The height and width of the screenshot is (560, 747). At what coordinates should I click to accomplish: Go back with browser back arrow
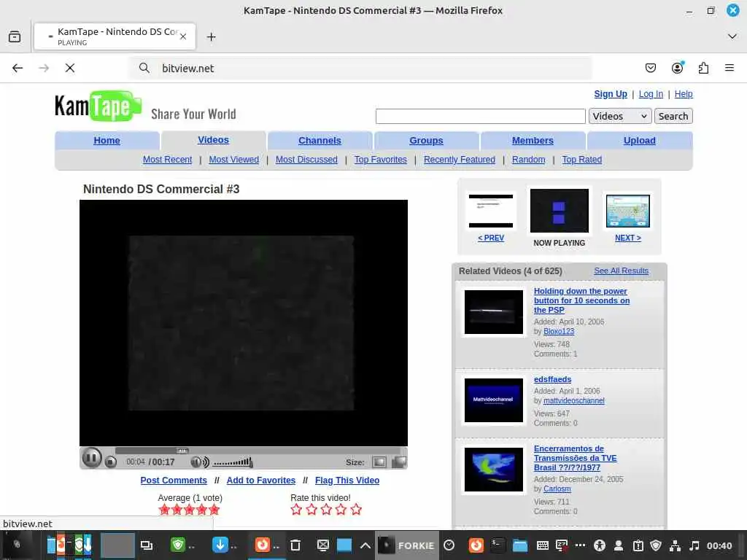click(18, 68)
